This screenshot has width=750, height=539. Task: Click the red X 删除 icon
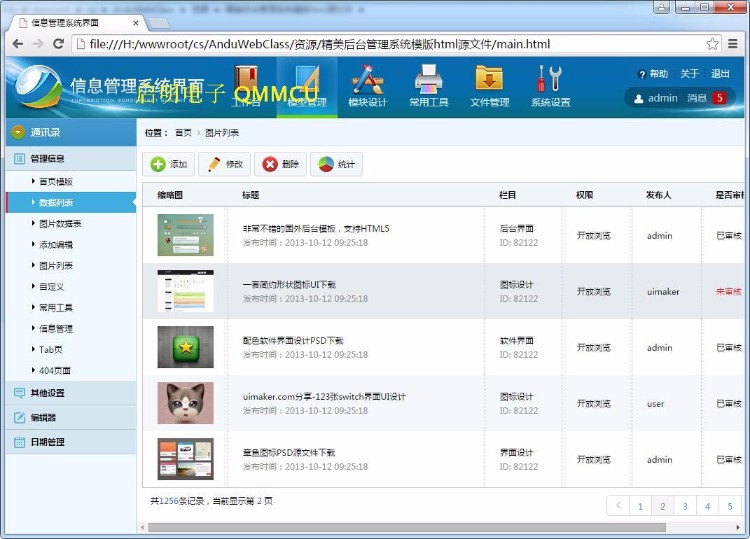pos(270,165)
